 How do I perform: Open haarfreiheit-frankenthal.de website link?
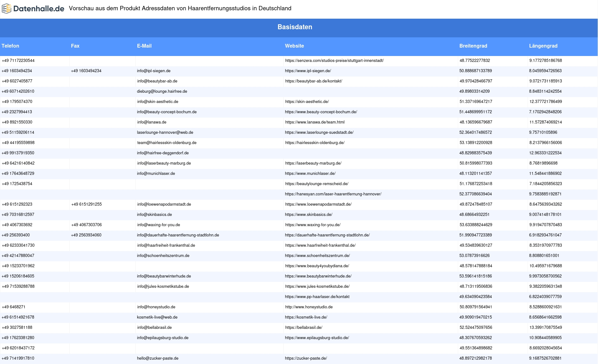click(x=320, y=245)
